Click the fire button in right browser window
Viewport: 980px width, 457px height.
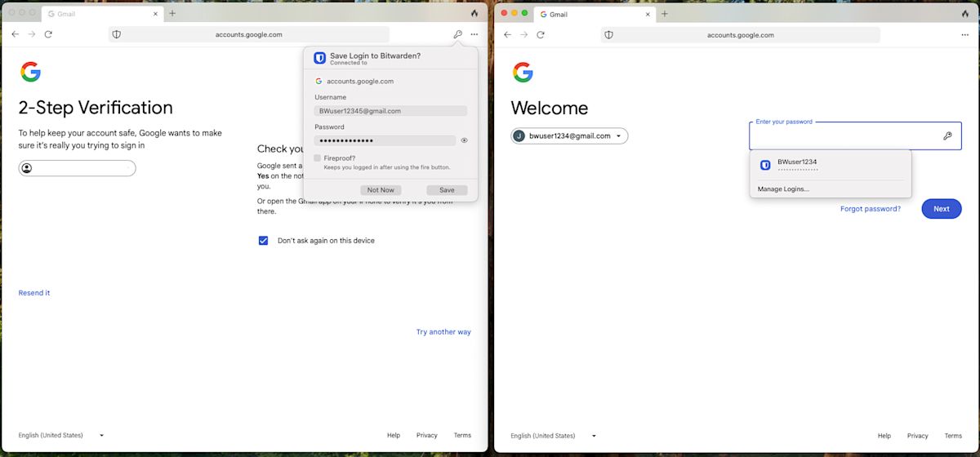(x=966, y=14)
